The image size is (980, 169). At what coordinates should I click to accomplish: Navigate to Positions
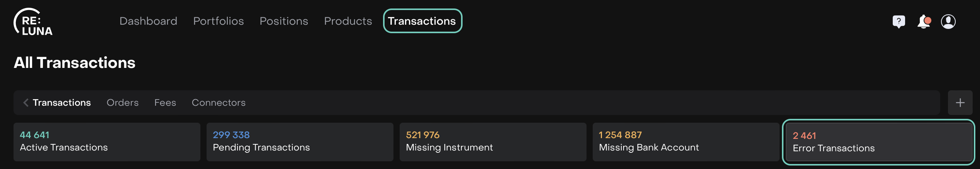click(284, 21)
